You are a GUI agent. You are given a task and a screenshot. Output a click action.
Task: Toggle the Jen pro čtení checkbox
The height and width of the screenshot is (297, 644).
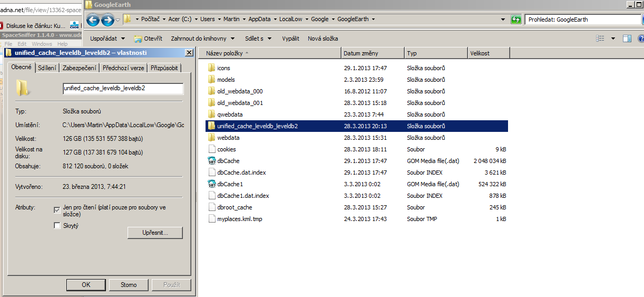click(x=57, y=210)
